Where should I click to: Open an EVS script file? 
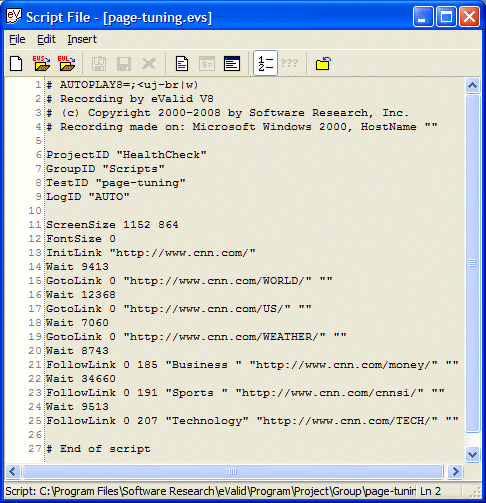41,63
